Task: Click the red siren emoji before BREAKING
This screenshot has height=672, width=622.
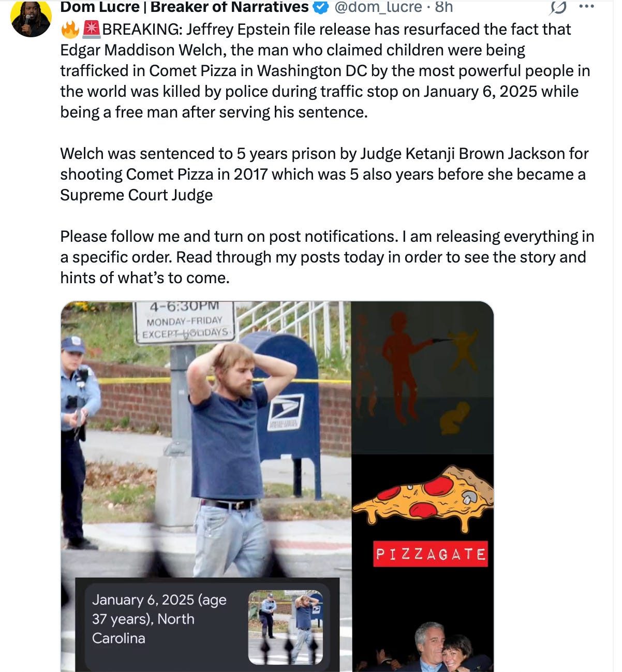Action: pyautogui.click(x=91, y=30)
